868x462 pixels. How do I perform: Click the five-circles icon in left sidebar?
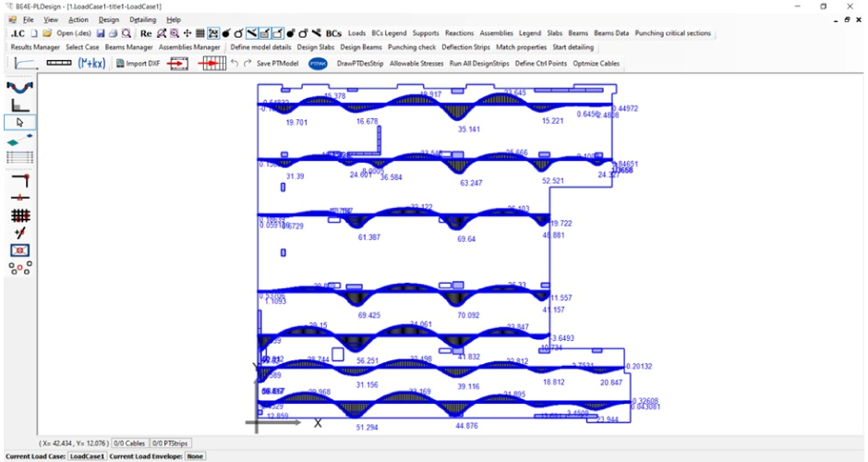coord(20,268)
